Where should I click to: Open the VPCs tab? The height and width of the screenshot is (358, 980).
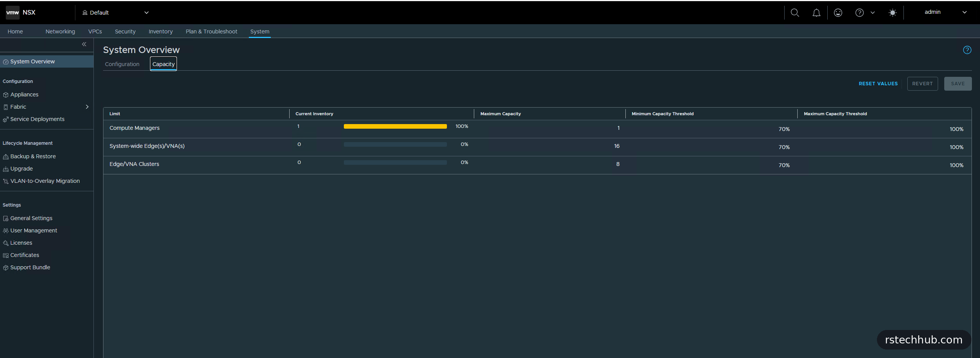(x=95, y=31)
